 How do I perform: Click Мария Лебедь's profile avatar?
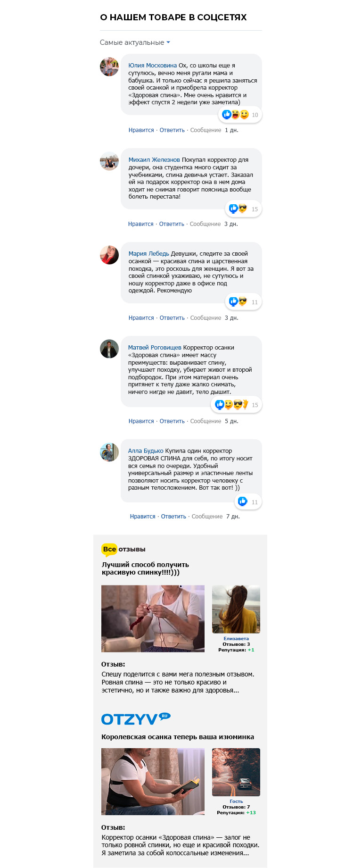pyautogui.click(x=109, y=255)
